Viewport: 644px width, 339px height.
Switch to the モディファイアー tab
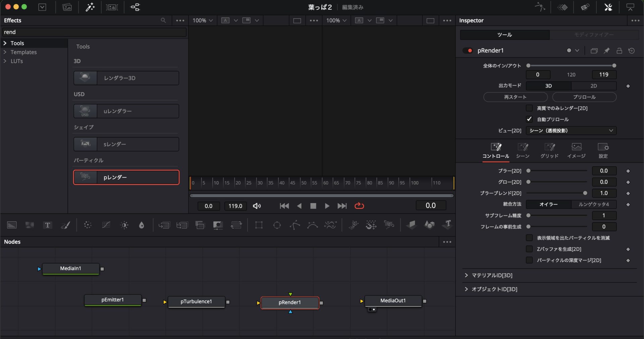(594, 35)
